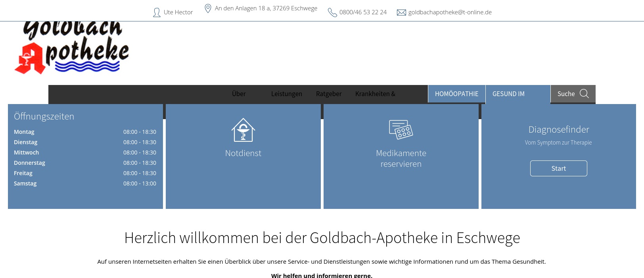Click 'Wir helfen und informieren gerne.' text
The width and height of the screenshot is (644, 278).
(322, 275)
